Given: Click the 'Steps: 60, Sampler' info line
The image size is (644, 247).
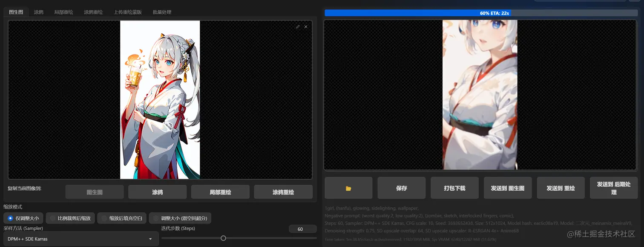Looking at the screenshot, I should pyautogui.click(x=478, y=223).
